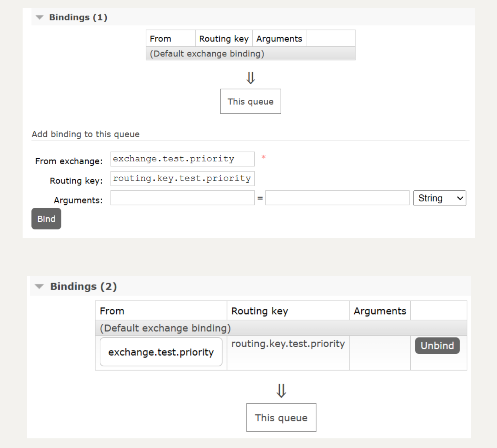Click the This queue box under Bindings (1)

251,101
